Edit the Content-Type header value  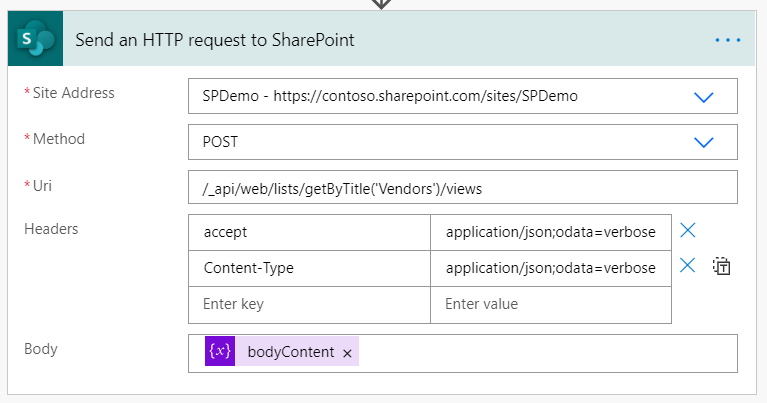coord(550,268)
